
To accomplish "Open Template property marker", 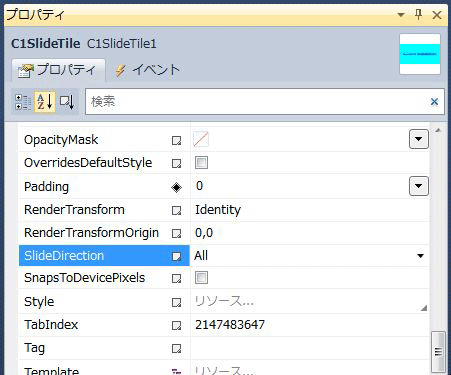I will tap(176, 371).
